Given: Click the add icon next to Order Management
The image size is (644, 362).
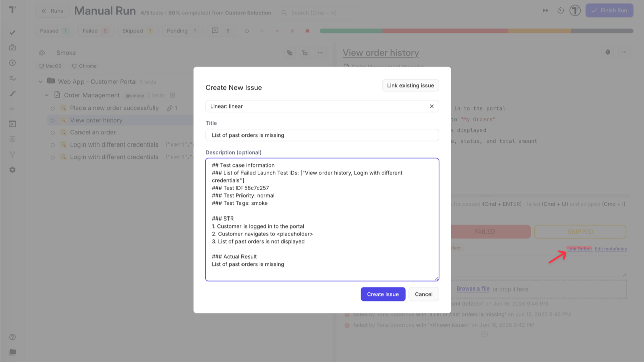Looking at the screenshot, I should pyautogui.click(x=172, y=95).
